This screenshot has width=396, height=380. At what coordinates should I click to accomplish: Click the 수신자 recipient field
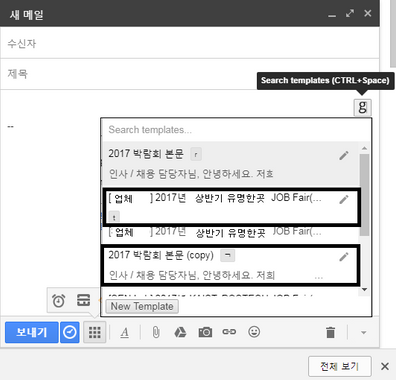[190, 43]
